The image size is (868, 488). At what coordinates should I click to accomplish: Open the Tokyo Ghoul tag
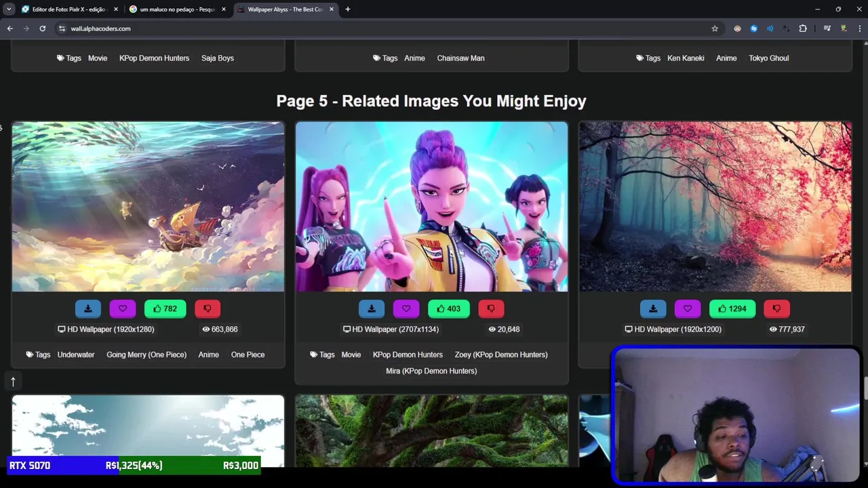pyautogui.click(x=768, y=58)
